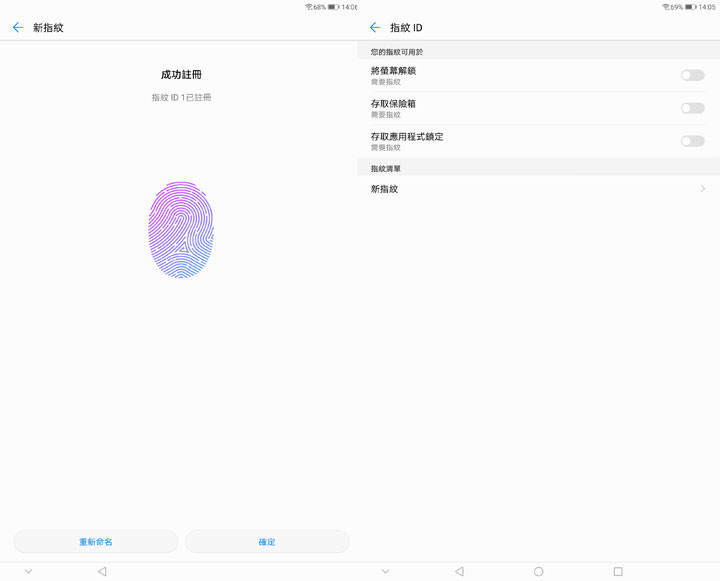
Task: Tap the back triangle in the left navigation bar
Action: pyautogui.click(x=102, y=571)
